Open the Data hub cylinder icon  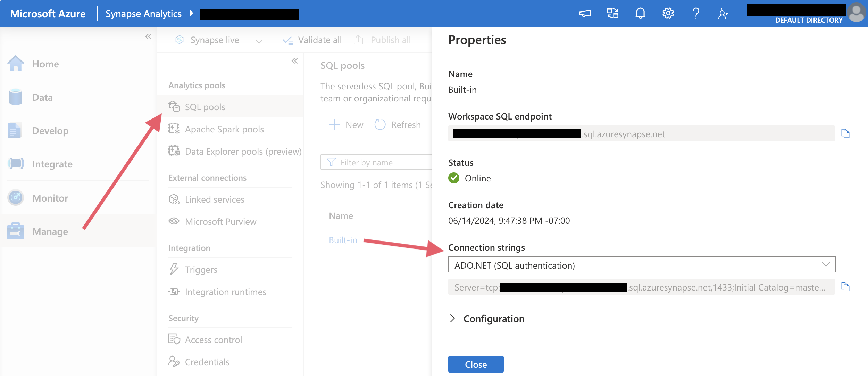pyautogui.click(x=16, y=97)
